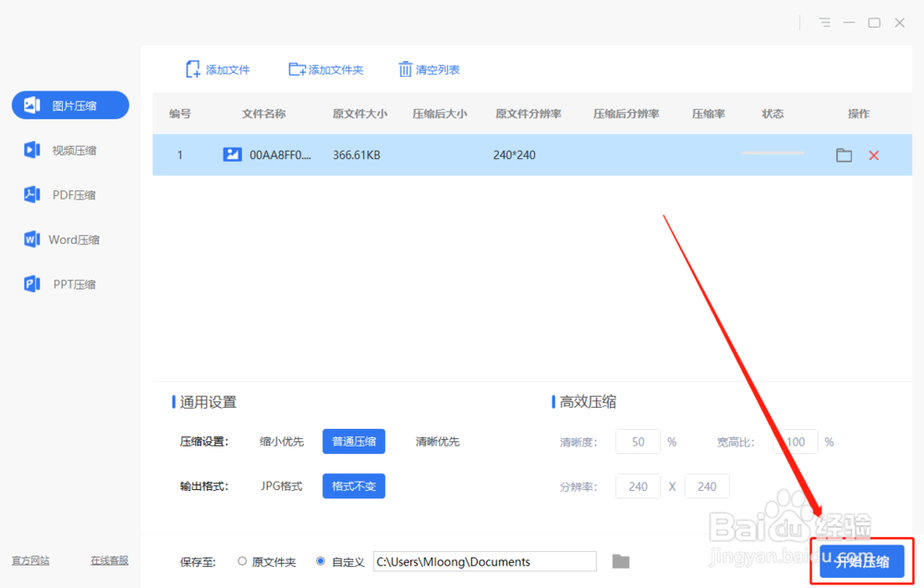Image resolution: width=924 pixels, height=588 pixels.
Task: Start compression with 开始压缩 button
Action: point(861,560)
